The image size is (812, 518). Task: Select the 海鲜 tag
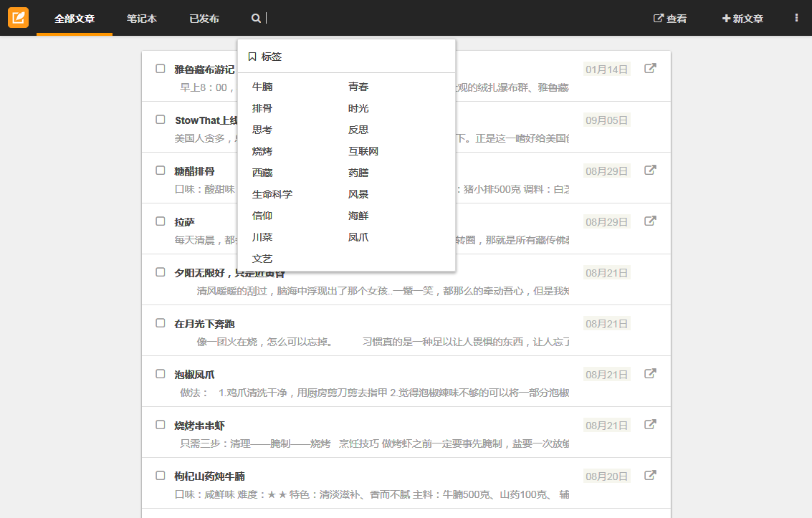click(358, 215)
